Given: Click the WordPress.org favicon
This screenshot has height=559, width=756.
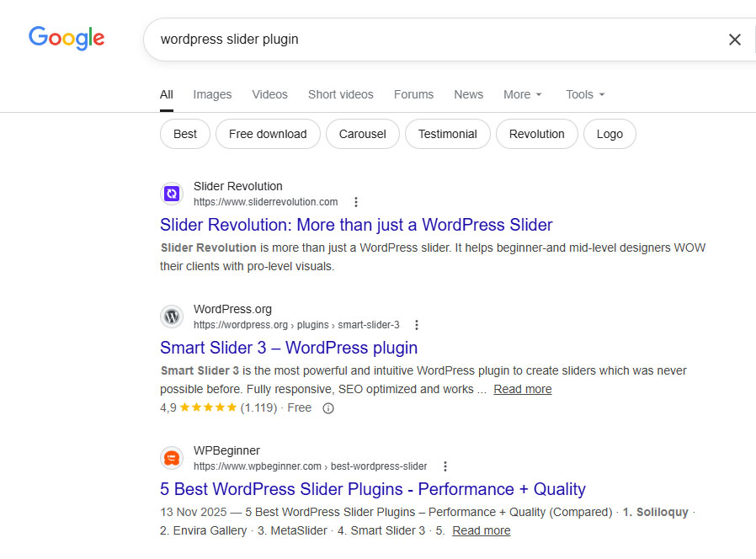Looking at the screenshot, I should [x=172, y=317].
